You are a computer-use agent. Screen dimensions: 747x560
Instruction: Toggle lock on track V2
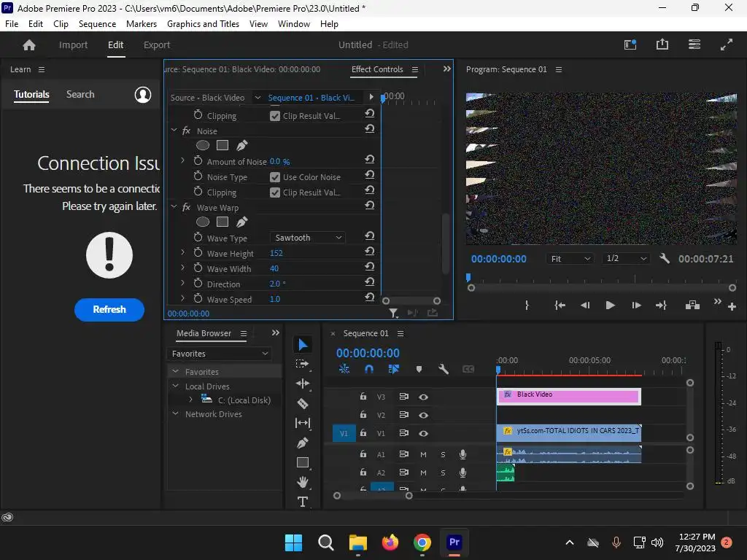point(363,415)
